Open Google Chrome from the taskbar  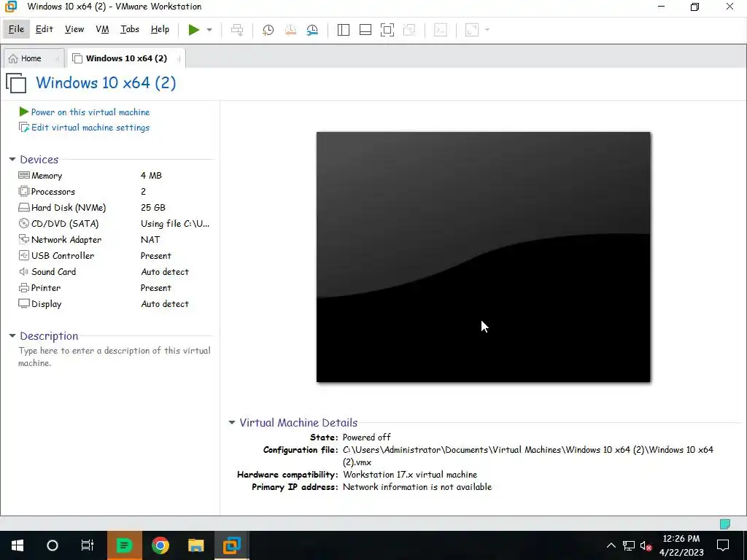pyautogui.click(x=160, y=545)
